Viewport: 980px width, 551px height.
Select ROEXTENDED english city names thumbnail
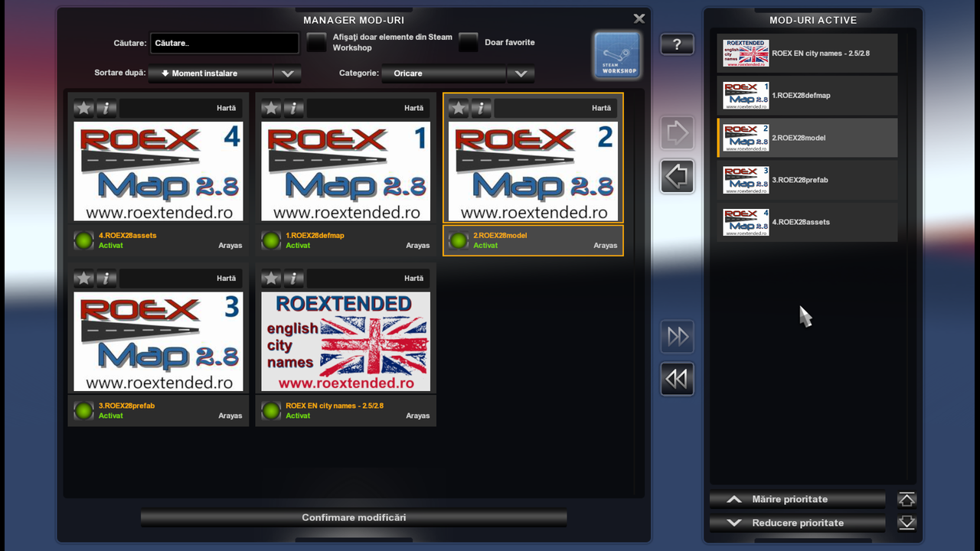click(346, 341)
